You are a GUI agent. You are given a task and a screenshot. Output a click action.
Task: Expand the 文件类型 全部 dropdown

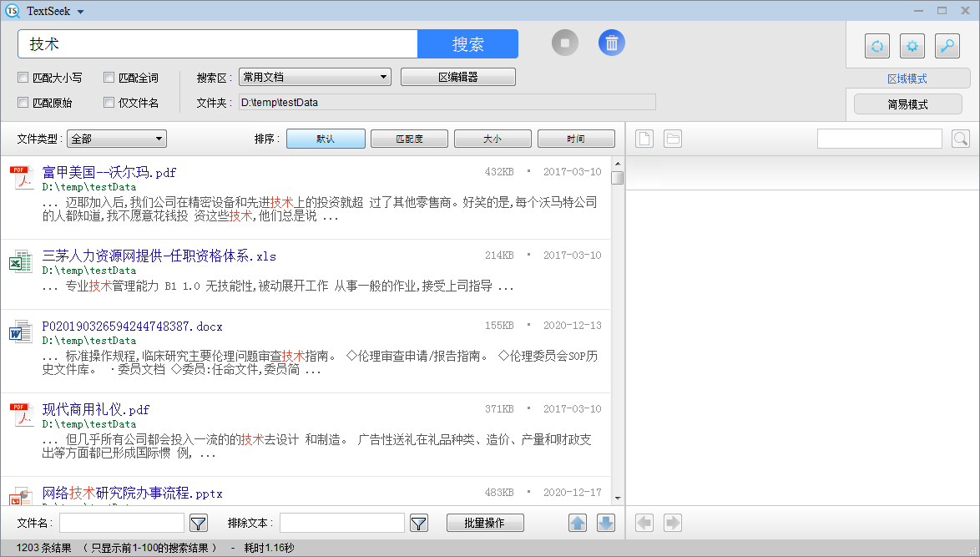coord(117,139)
